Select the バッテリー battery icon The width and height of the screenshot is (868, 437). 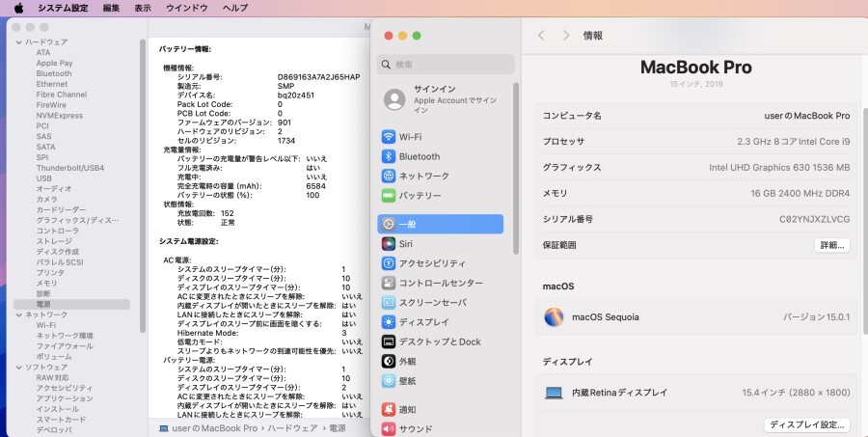tap(389, 196)
